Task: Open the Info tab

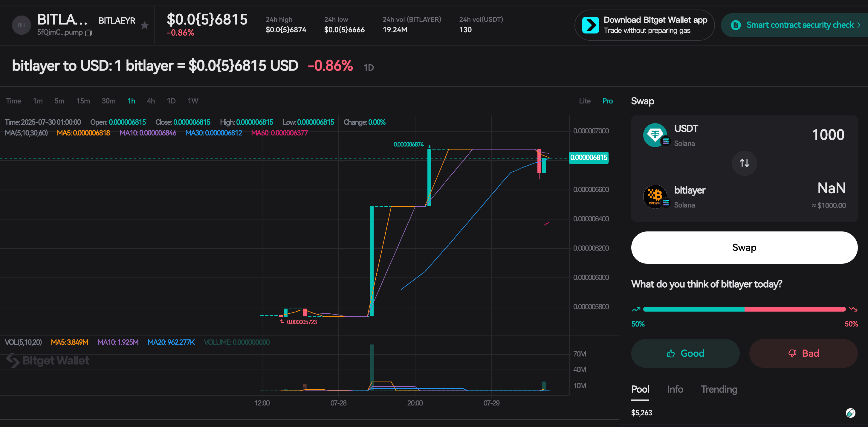Action: click(x=675, y=389)
